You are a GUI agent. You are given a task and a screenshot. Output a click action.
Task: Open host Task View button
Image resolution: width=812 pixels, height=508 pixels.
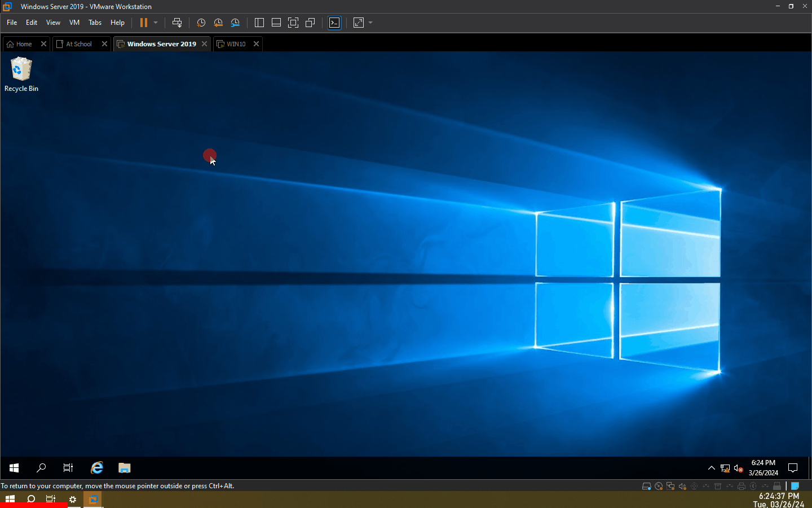point(51,499)
